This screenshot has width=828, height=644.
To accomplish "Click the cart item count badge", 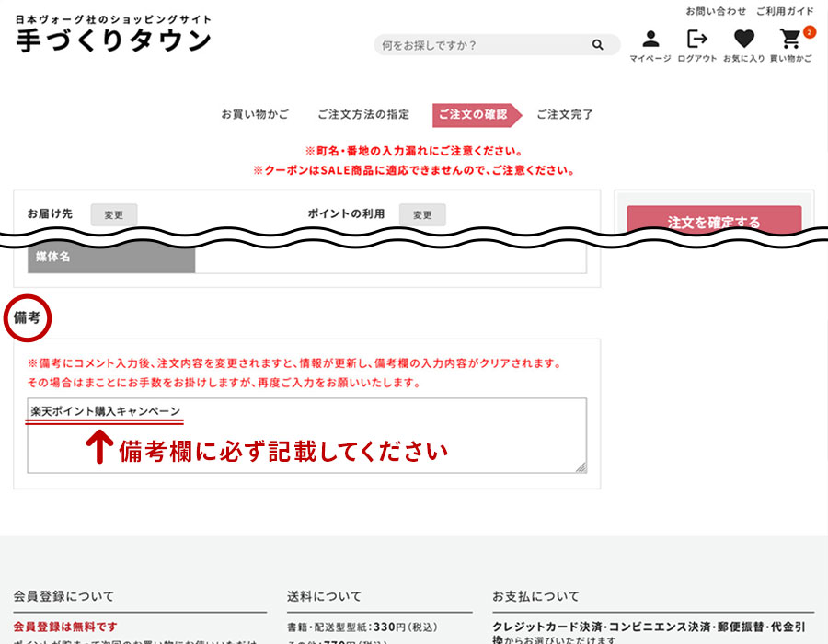I will coord(809,31).
